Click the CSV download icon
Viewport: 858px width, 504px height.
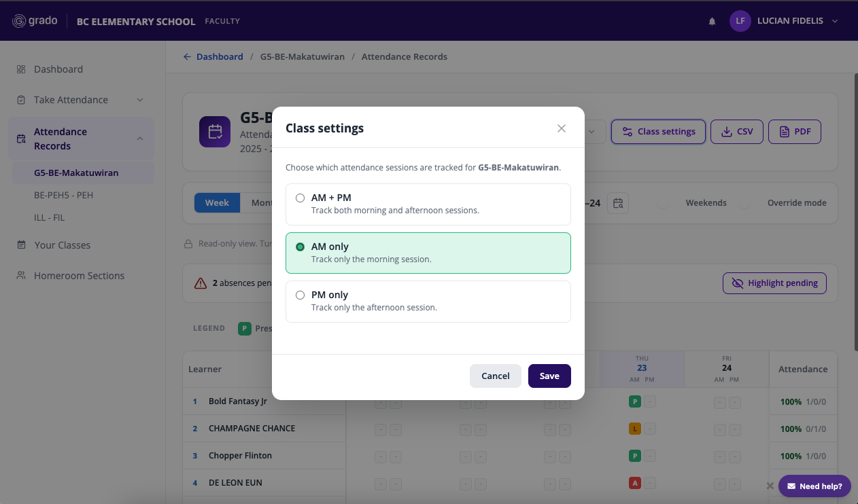(x=727, y=132)
